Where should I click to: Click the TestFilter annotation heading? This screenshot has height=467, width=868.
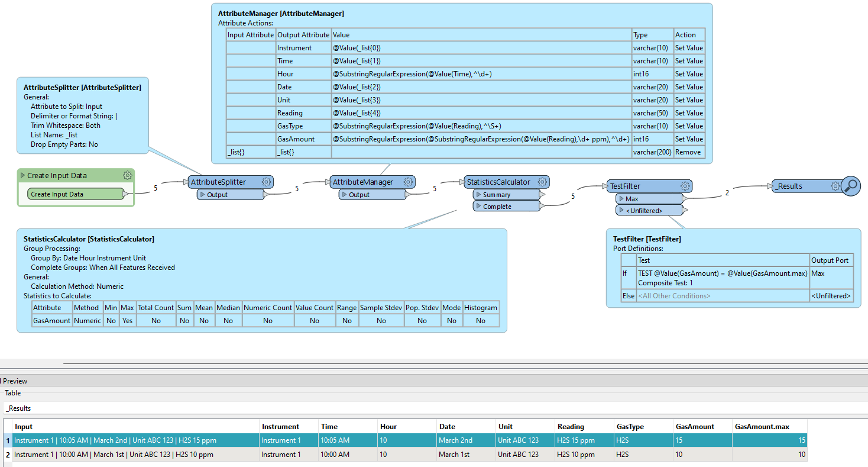pyautogui.click(x=647, y=239)
